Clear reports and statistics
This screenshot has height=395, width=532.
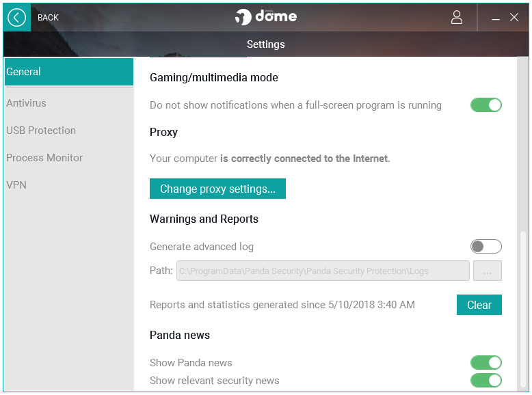pyautogui.click(x=479, y=305)
